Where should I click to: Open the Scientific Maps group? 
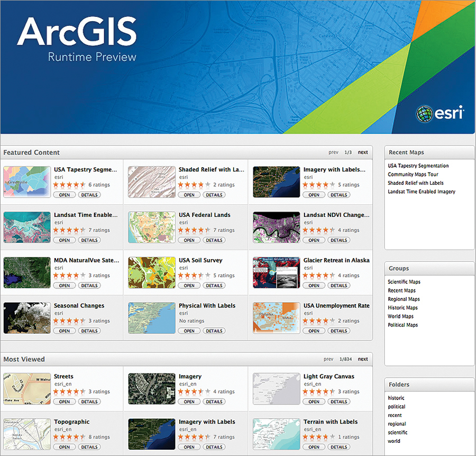(x=404, y=282)
